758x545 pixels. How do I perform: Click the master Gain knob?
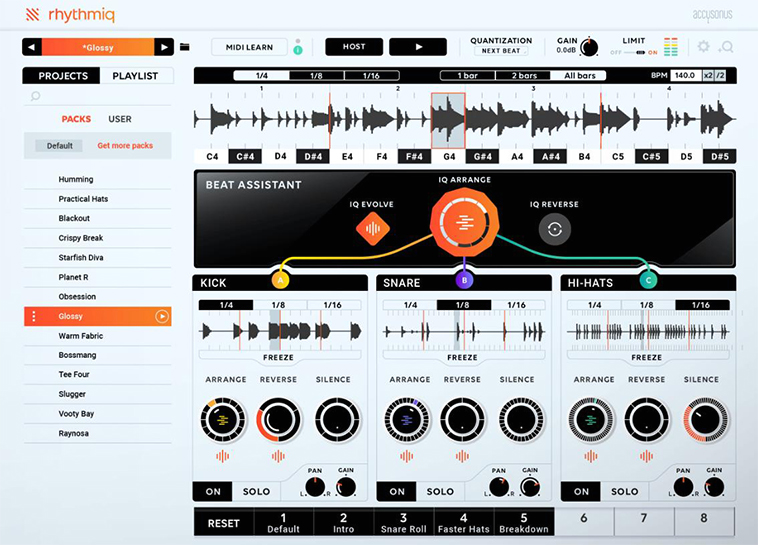point(589,47)
